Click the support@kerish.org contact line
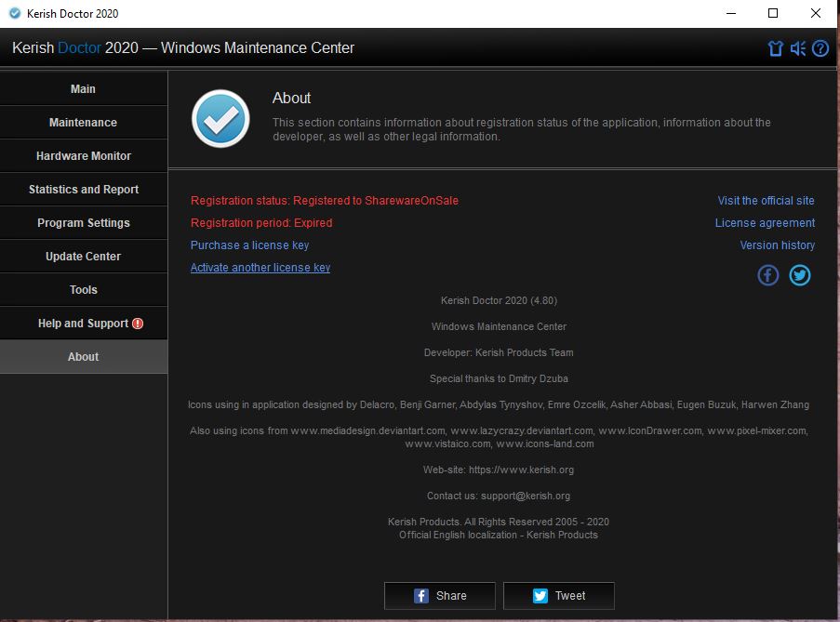 click(499, 496)
